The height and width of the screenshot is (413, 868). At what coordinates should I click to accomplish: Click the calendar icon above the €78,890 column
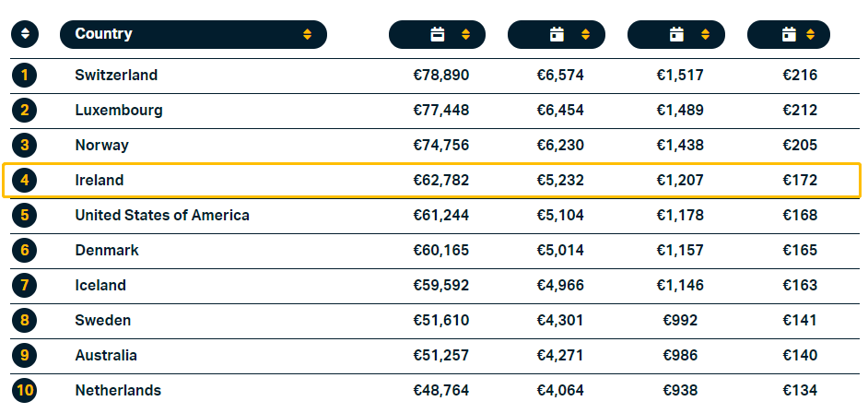point(438,35)
